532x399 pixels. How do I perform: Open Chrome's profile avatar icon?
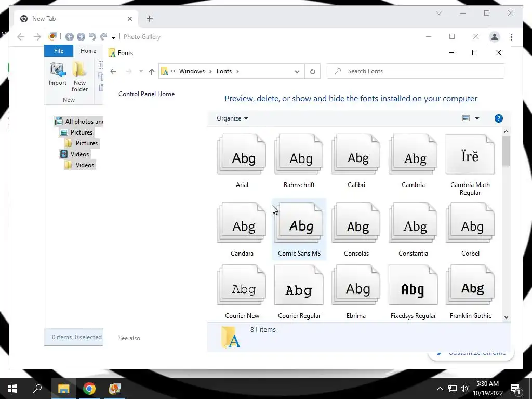[x=495, y=37]
